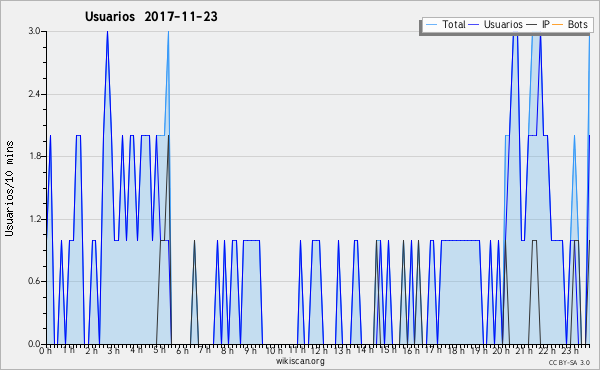Click the '11 h' x-axis label
The height and width of the screenshot is (370, 600).
(297, 350)
